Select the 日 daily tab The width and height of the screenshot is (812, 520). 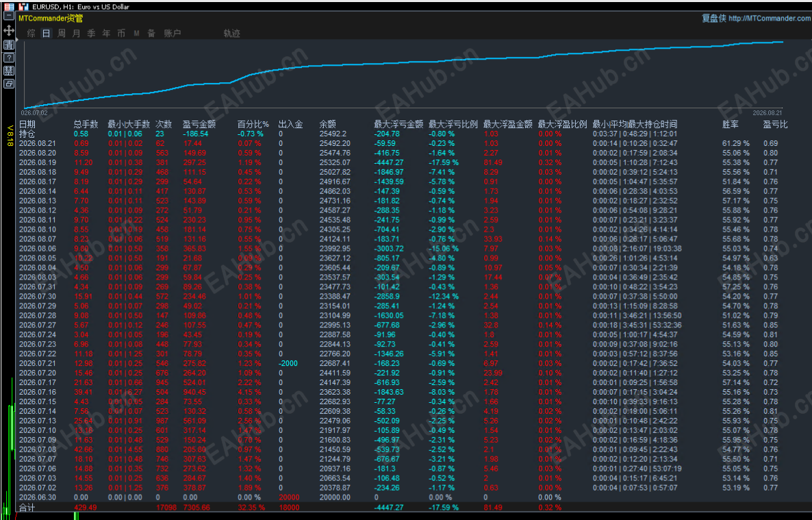tap(46, 33)
